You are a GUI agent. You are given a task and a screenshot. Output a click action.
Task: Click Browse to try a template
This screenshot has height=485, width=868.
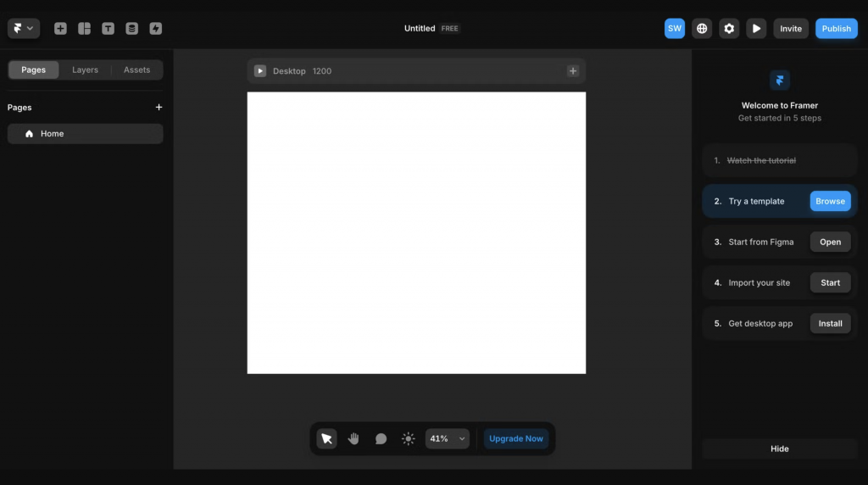tap(830, 201)
